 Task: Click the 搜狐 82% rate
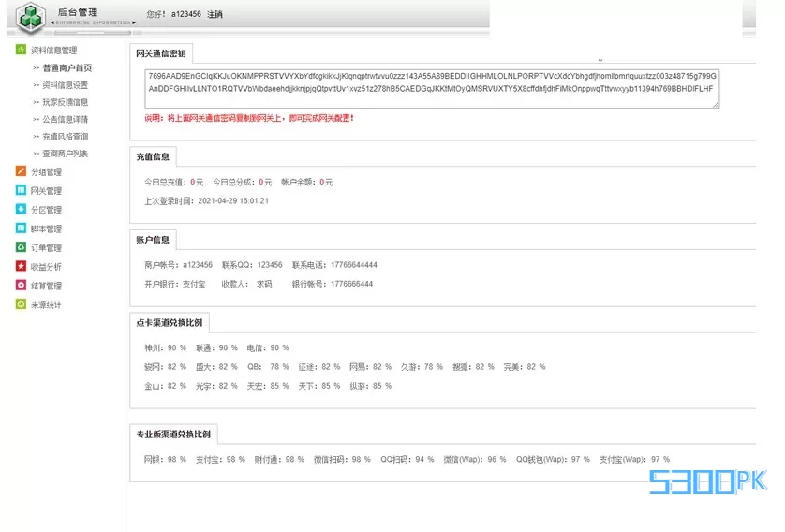coord(473,367)
